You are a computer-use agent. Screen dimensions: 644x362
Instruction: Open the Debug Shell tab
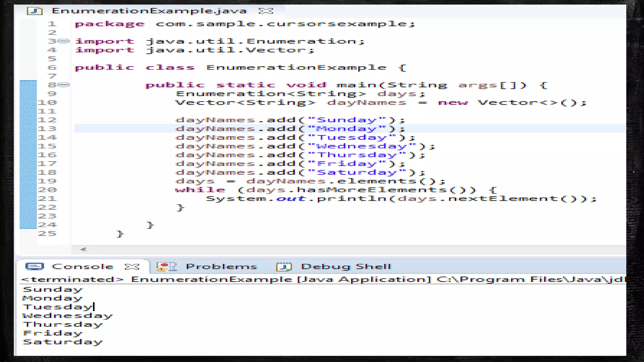pyautogui.click(x=346, y=267)
